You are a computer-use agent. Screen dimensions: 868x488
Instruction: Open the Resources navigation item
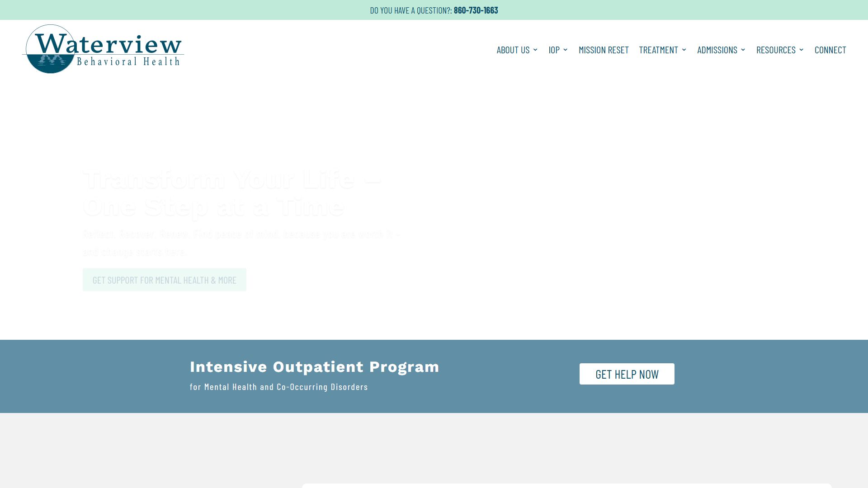point(776,50)
